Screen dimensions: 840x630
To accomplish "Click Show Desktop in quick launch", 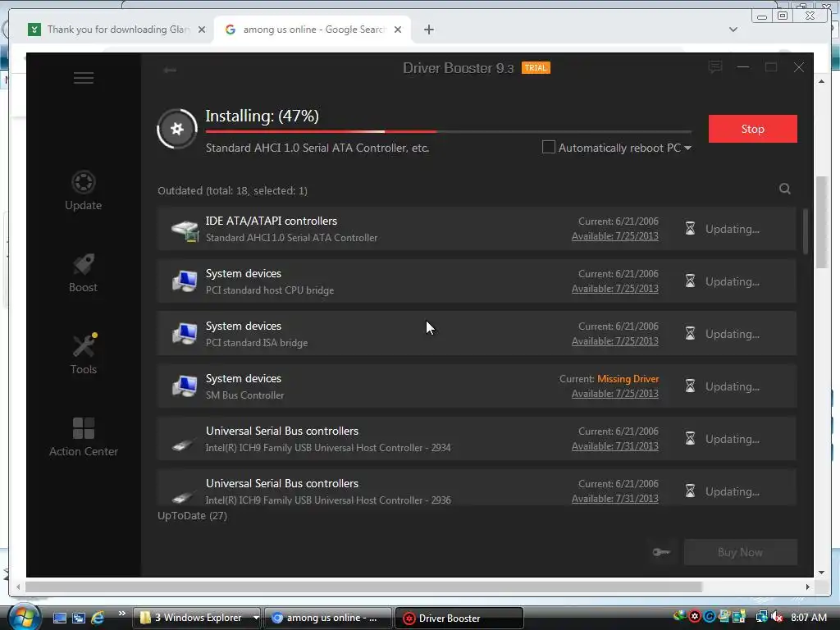I will (59, 619).
